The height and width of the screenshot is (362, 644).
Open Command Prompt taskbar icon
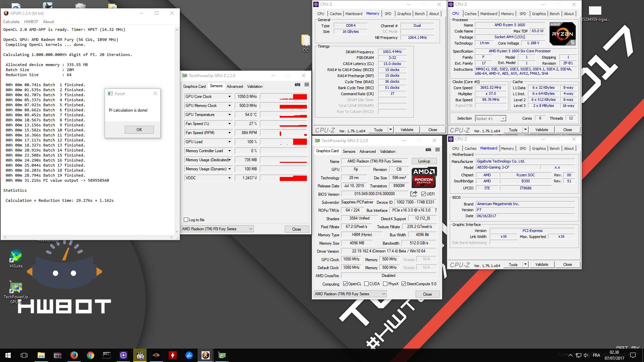[x=107, y=355]
